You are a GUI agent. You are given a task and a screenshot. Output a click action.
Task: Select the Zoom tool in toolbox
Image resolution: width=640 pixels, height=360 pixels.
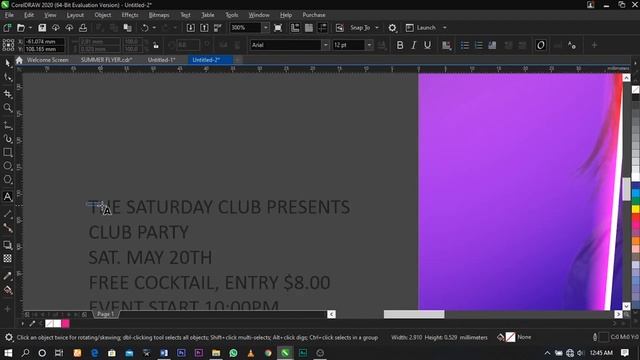pyautogui.click(x=7, y=108)
